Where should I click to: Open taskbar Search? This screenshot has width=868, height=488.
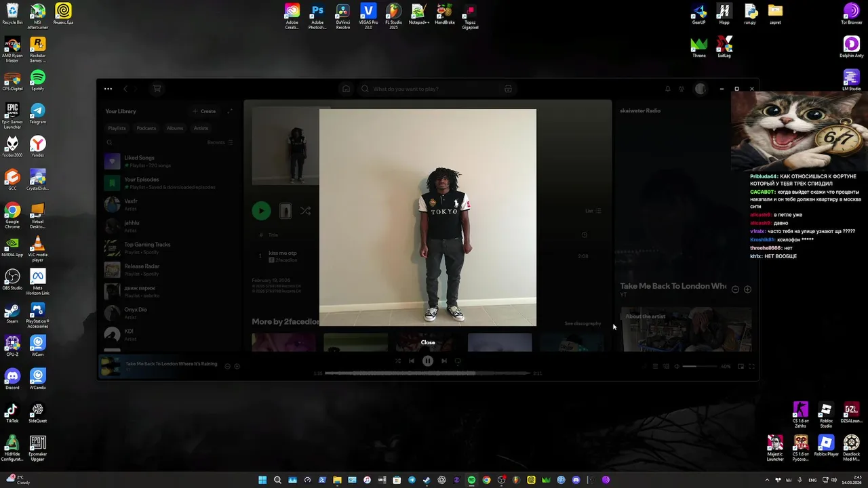point(277,480)
